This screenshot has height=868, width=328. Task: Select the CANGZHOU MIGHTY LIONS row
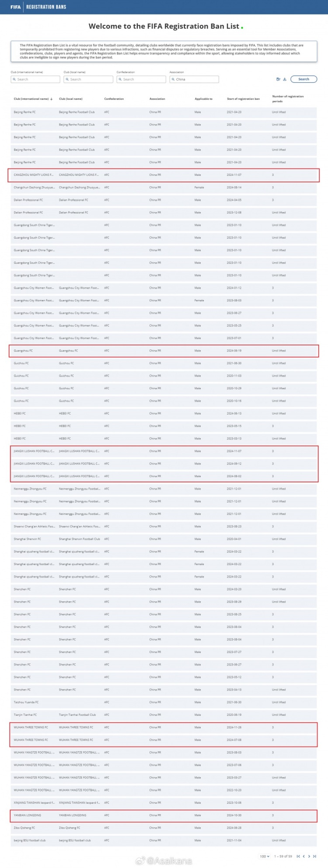[x=164, y=175]
